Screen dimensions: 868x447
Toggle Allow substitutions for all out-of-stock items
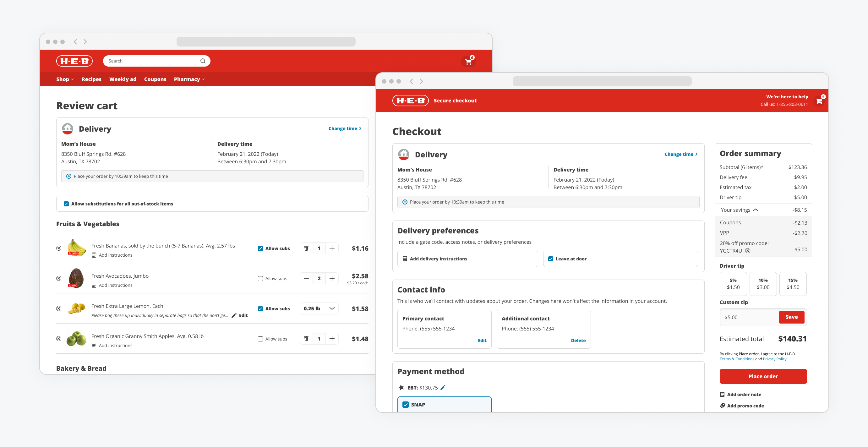66,204
